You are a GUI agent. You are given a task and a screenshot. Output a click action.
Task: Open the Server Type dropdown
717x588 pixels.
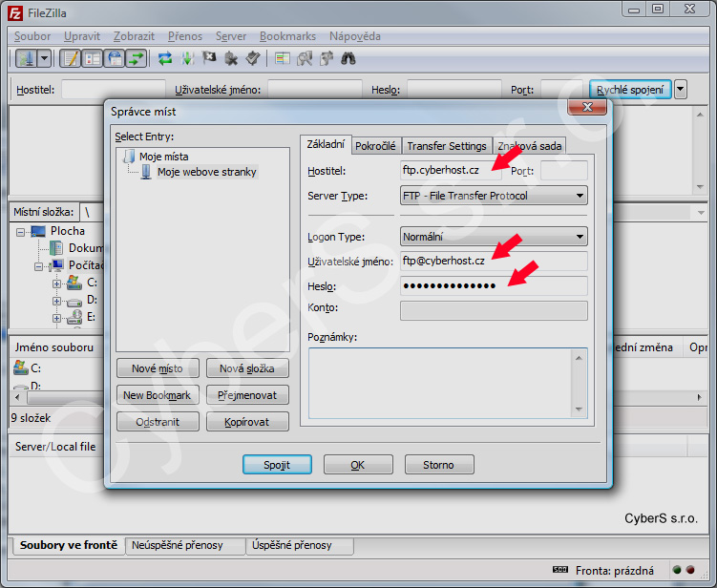[494, 196]
